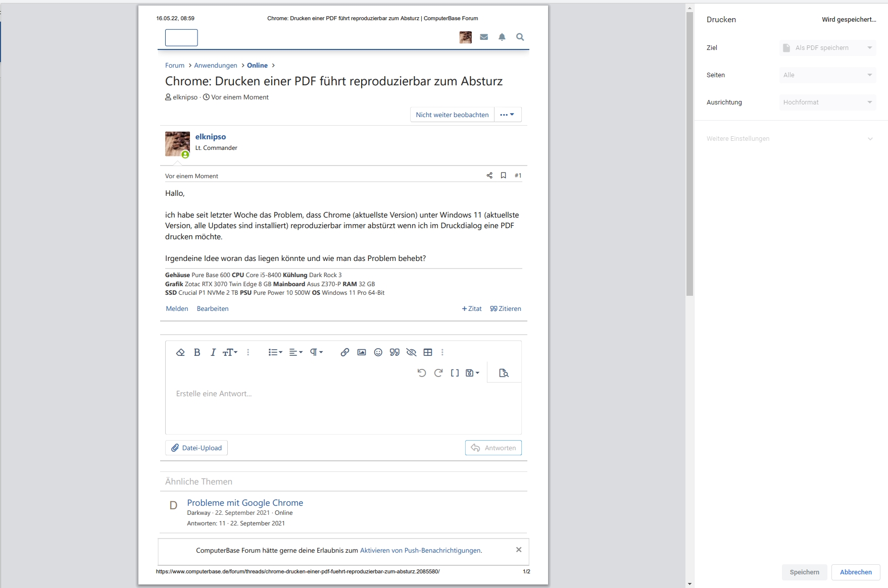888x588 pixels.
Task: Click 'Nicht weiter beobachten' button
Action: click(x=452, y=115)
